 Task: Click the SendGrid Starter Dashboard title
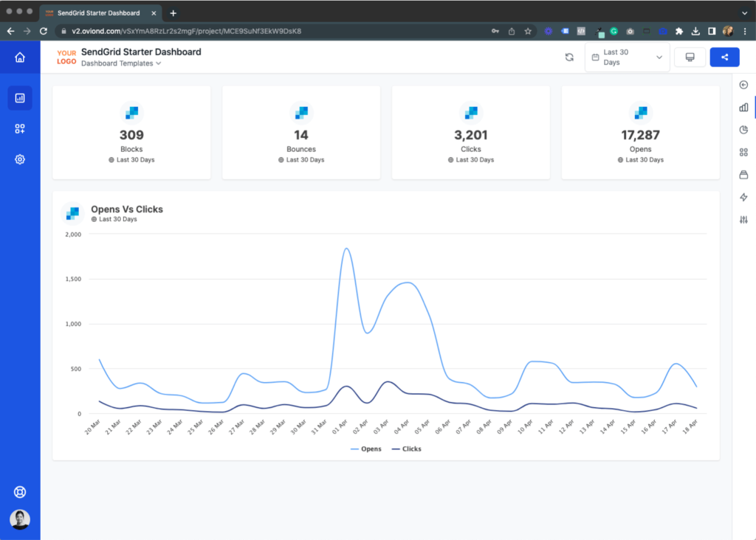(x=141, y=52)
